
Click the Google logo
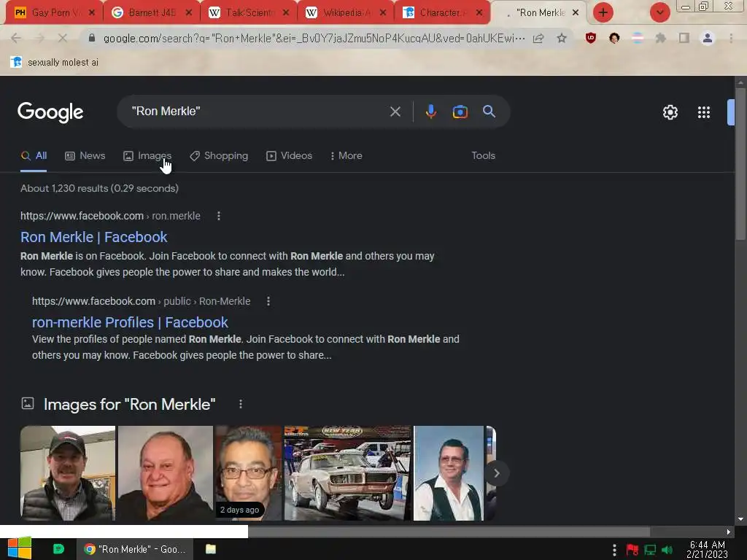pyautogui.click(x=50, y=112)
